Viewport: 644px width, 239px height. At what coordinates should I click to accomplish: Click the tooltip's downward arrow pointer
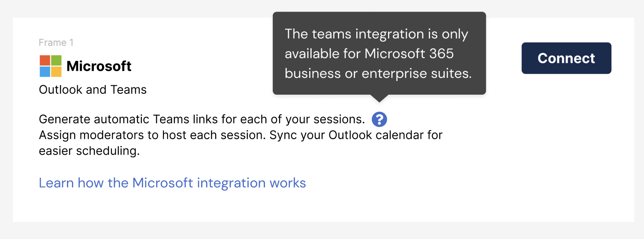(379, 98)
